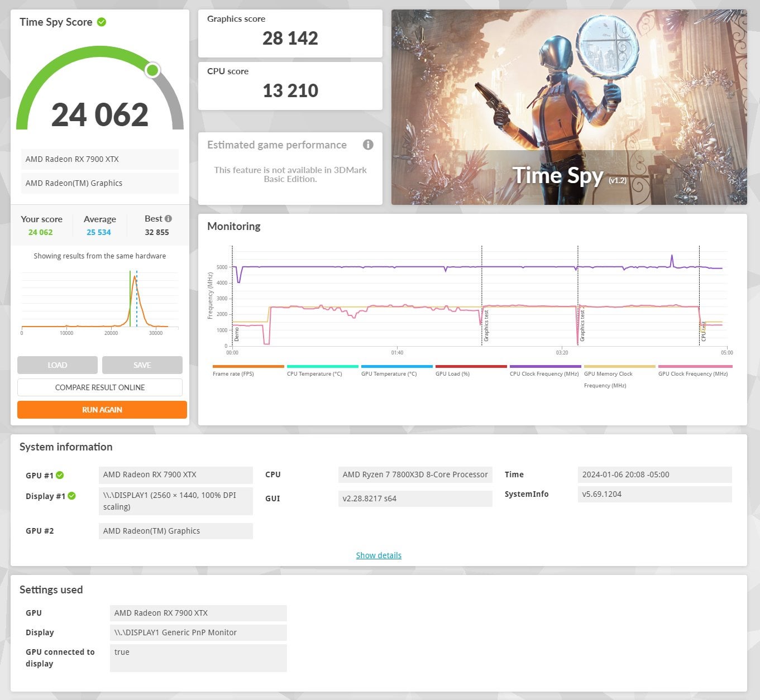Image resolution: width=760 pixels, height=700 pixels.
Task: Click the info icon next to Best score
Action: (x=168, y=219)
